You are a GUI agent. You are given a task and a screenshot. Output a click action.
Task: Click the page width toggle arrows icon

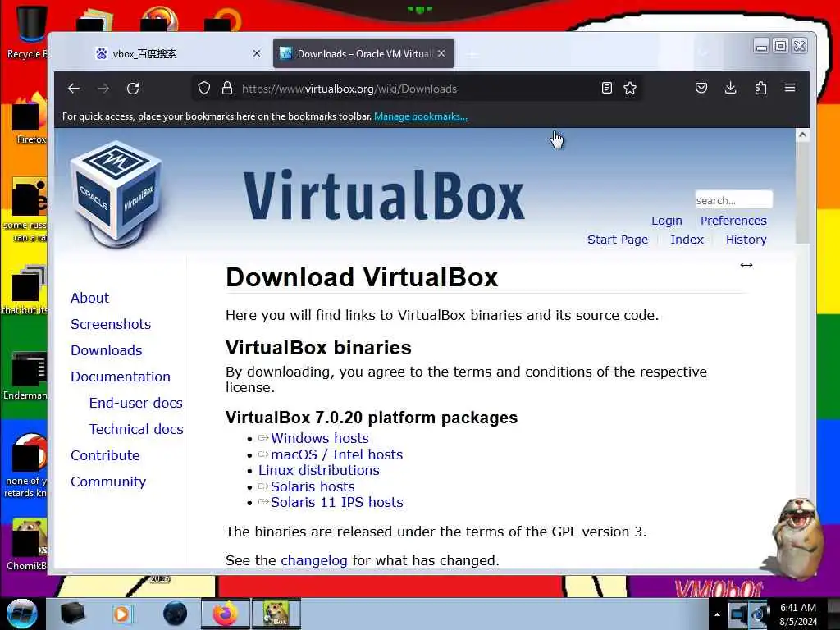coord(746,265)
